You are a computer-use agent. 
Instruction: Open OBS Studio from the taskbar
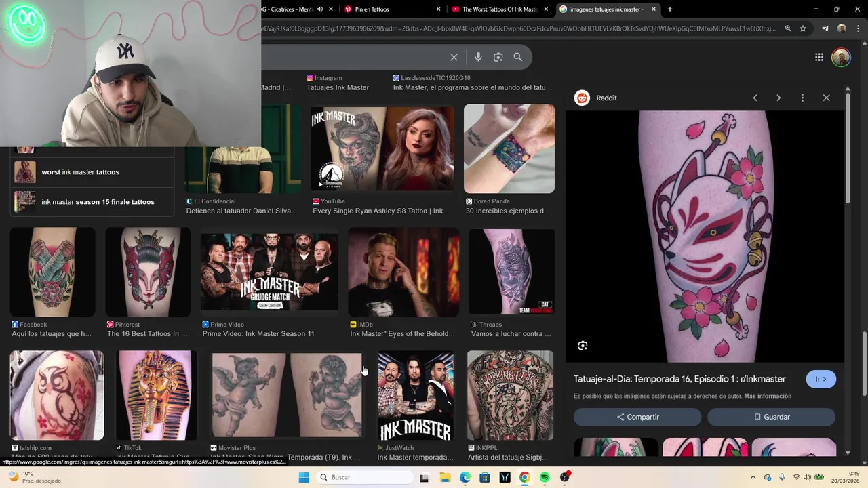[x=565, y=477]
